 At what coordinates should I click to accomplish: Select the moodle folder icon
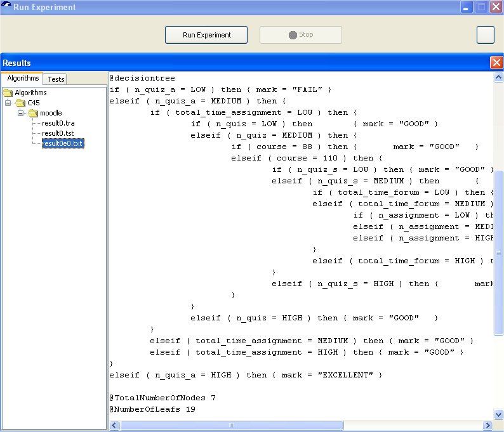[33, 113]
